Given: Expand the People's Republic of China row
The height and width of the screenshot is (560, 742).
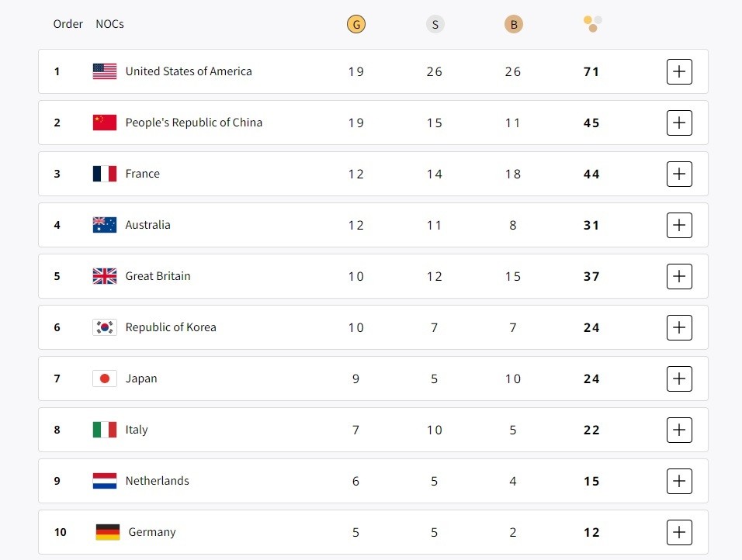Looking at the screenshot, I should [x=679, y=123].
